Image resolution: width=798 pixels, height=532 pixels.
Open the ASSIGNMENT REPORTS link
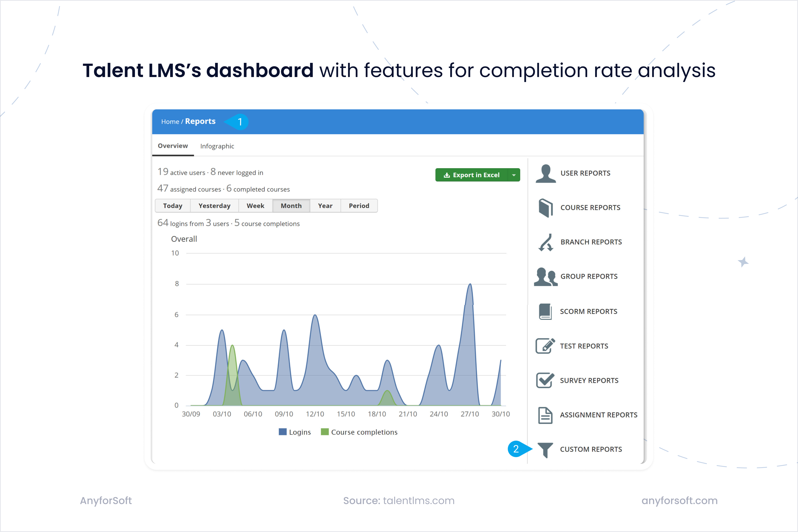(598, 415)
